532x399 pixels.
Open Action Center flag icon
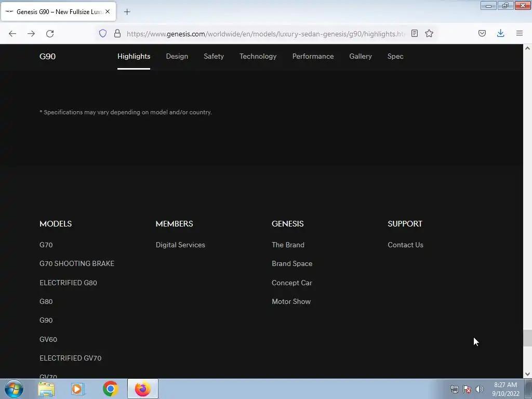(467, 389)
